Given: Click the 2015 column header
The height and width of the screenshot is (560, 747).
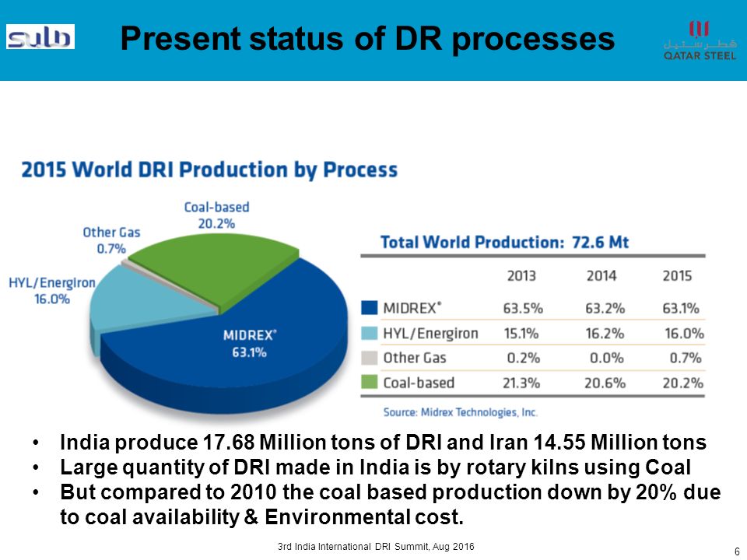Looking at the screenshot, I should click(x=677, y=275).
